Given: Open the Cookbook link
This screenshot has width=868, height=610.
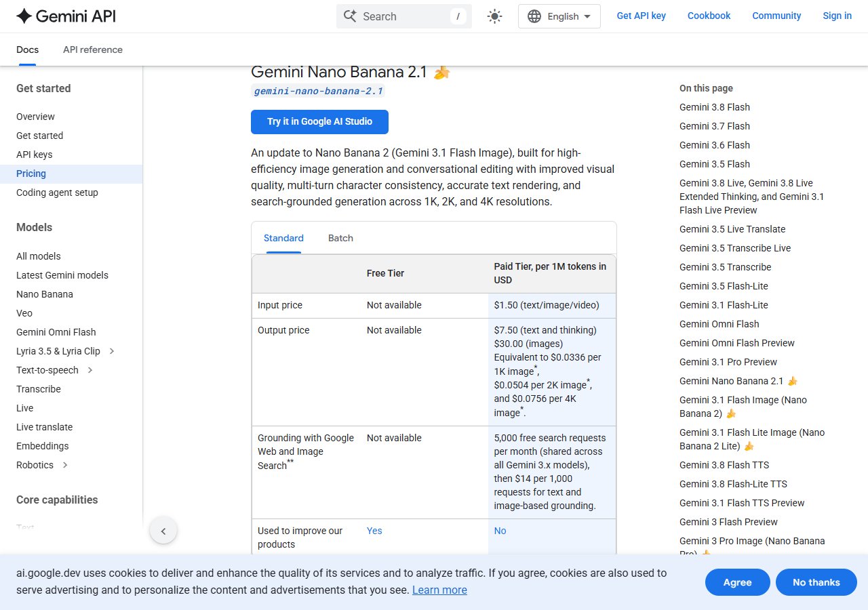Looking at the screenshot, I should [709, 16].
